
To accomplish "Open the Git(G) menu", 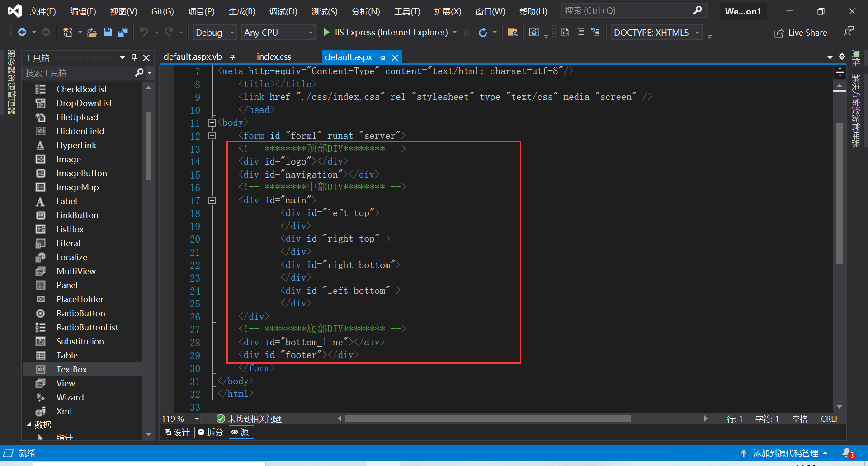I will coord(162,11).
